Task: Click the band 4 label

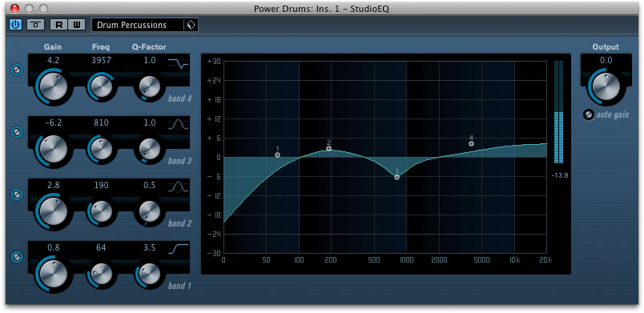Action: (x=179, y=98)
